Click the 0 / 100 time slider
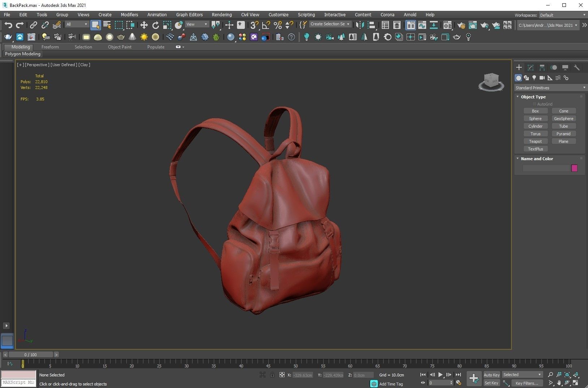The height and width of the screenshot is (388, 588). pos(31,355)
